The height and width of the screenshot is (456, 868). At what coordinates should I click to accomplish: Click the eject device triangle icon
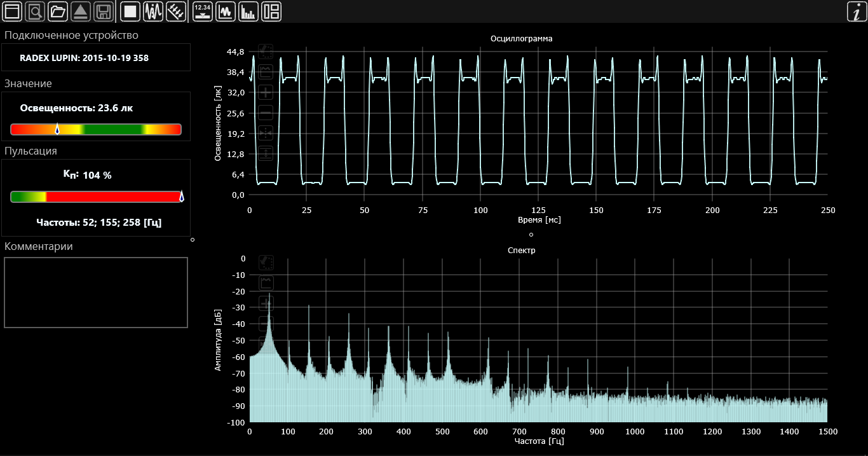point(81,11)
